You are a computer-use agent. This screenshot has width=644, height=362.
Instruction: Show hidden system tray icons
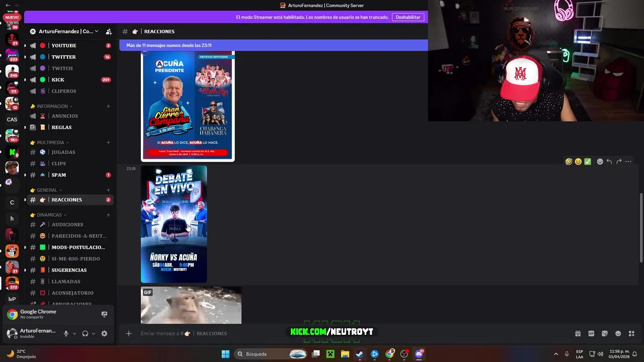(x=556, y=354)
